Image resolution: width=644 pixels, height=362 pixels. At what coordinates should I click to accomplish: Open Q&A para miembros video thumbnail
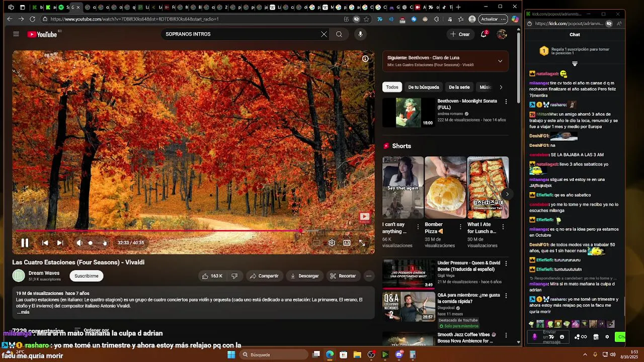point(409,306)
